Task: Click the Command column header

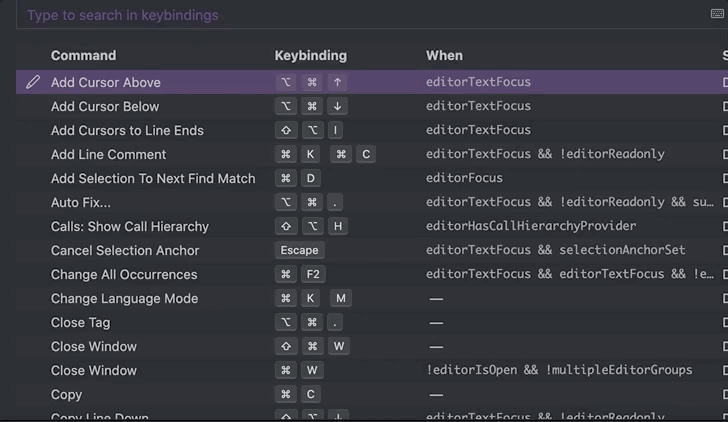Action: pos(83,55)
